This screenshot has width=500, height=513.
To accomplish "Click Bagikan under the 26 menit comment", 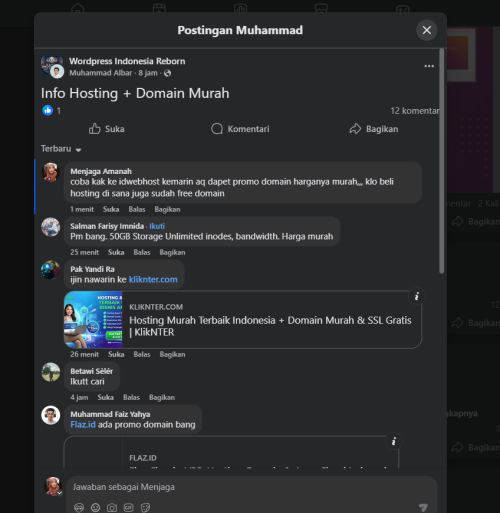I will click(172, 354).
